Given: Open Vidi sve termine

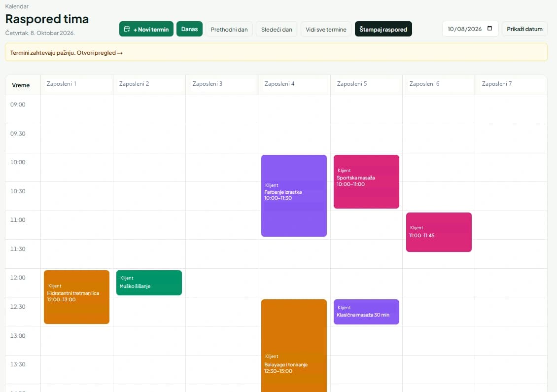Looking at the screenshot, I should (x=326, y=29).
